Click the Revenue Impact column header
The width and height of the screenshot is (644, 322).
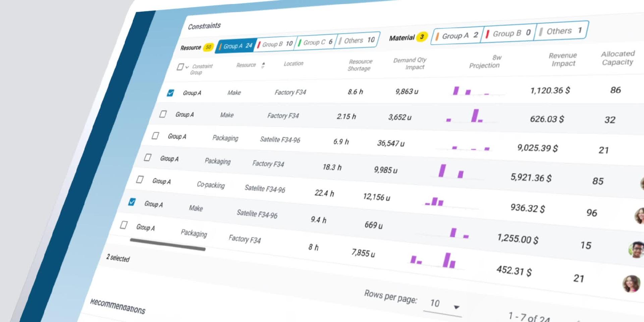pos(563,59)
